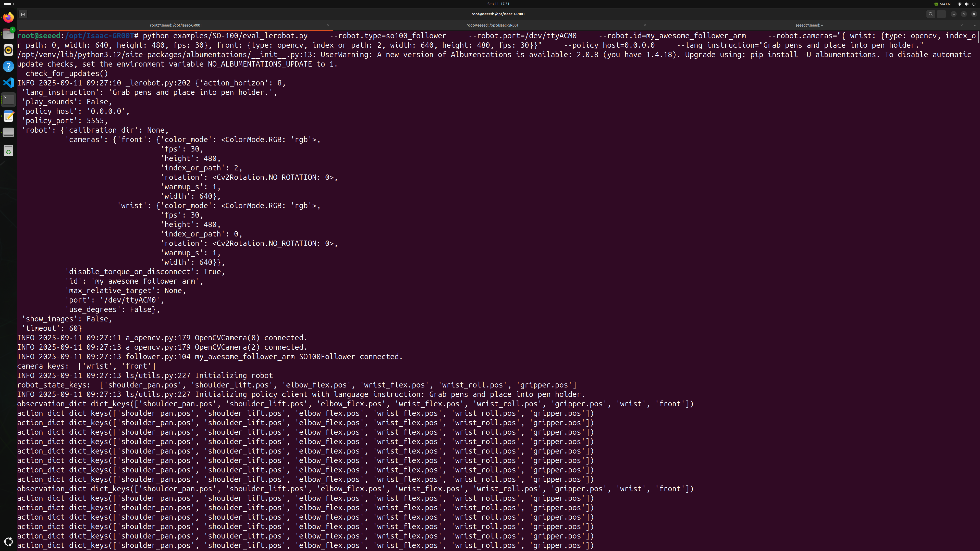Screen dimensions: 980x551
Task: Click OpenCVCamera(2) connected log line
Action: [162, 347]
